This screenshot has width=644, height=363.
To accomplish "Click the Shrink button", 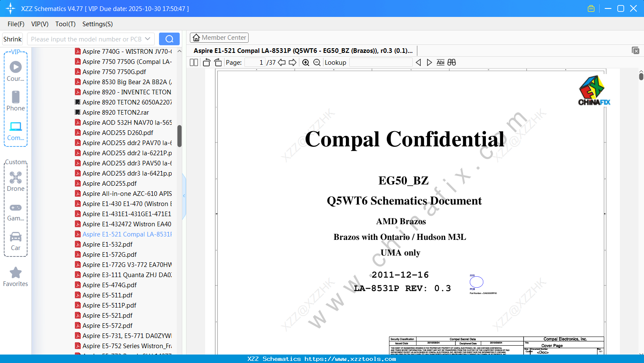I will coord(13,39).
